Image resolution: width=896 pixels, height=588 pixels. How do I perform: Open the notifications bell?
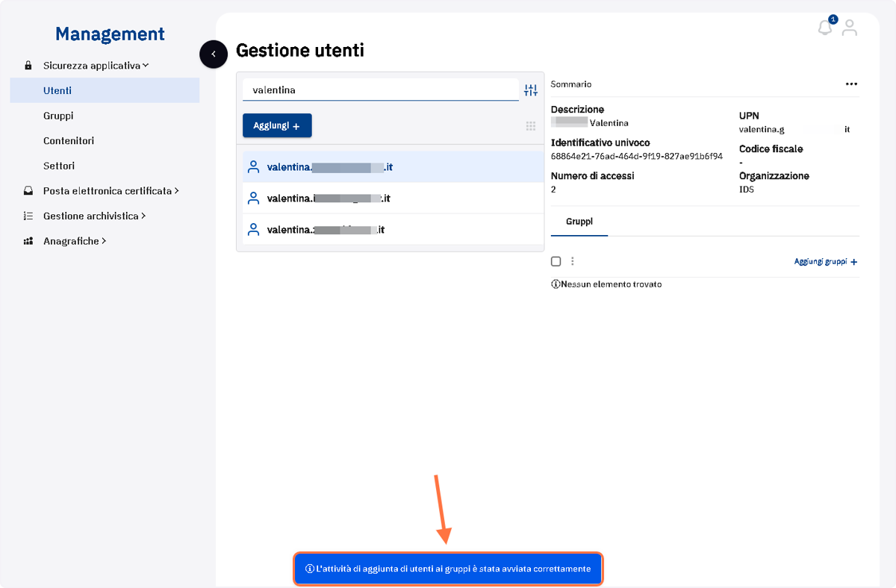[825, 28]
